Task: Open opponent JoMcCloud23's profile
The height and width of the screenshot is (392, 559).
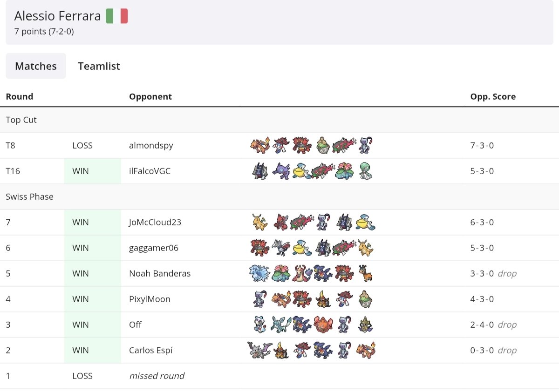Action: (155, 223)
